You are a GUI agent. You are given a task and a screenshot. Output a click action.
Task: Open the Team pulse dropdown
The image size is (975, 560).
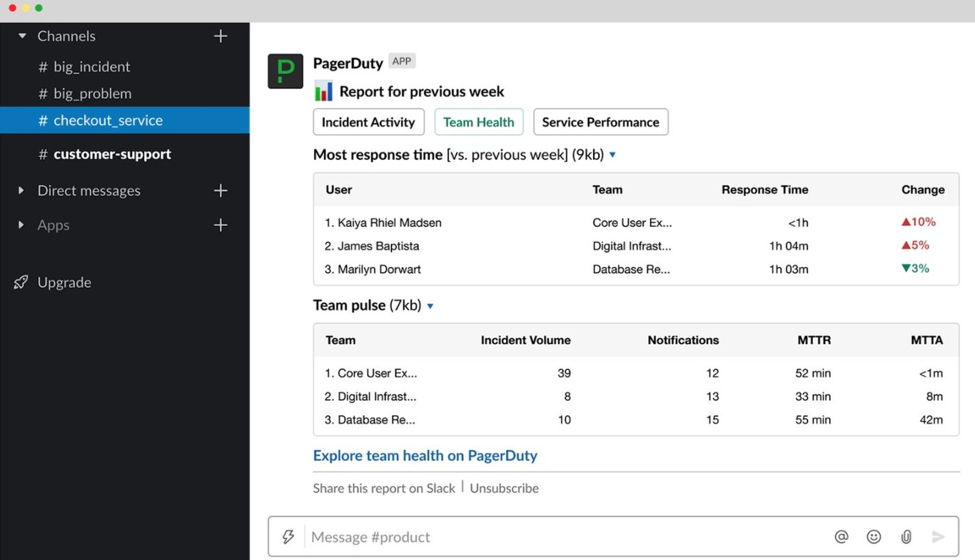pyautogui.click(x=430, y=305)
